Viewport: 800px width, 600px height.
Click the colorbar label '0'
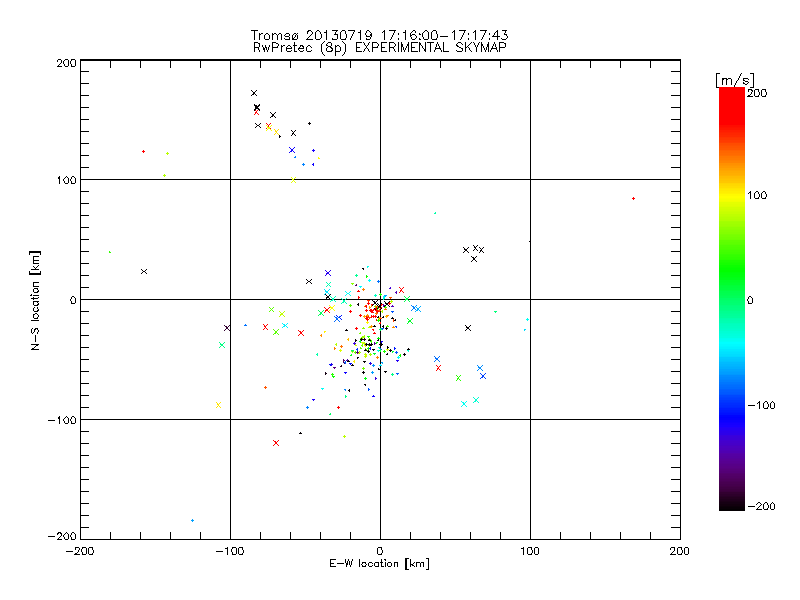click(750, 300)
